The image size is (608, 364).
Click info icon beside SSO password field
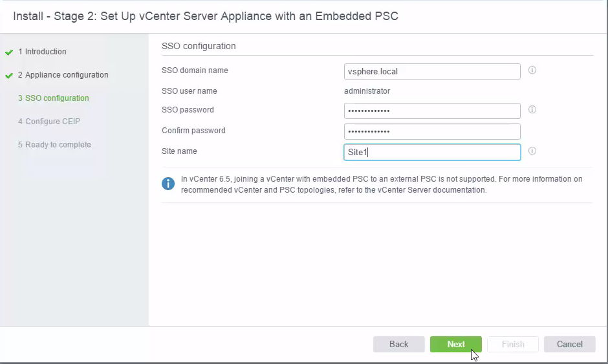click(532, 109)
